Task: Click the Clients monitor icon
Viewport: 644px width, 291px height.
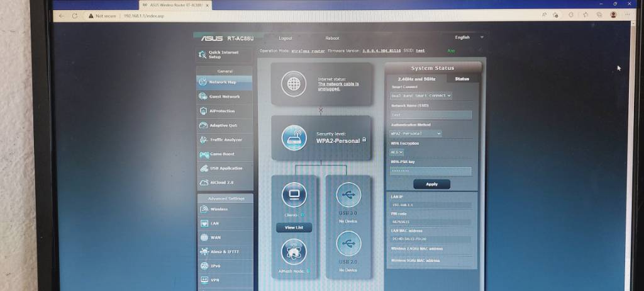Action: click(x=294, y=195)
